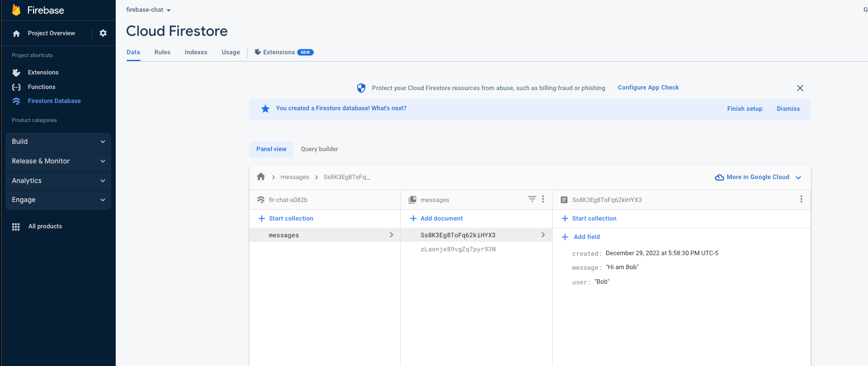Select document zLaonje89vgZq7pyr93N
The image size is (868, 366).
(458, 250)
